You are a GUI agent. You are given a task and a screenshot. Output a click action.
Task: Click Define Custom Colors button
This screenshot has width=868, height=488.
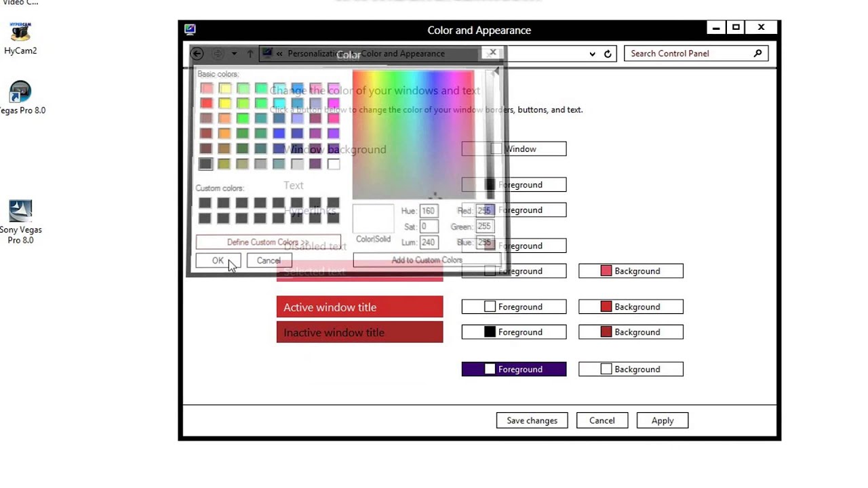(x=268, y=242)
